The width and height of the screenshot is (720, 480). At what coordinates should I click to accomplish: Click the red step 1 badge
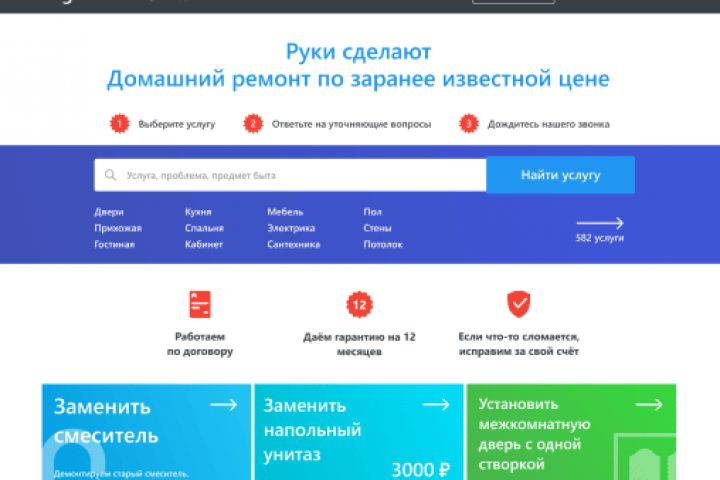tap(119, 124)
